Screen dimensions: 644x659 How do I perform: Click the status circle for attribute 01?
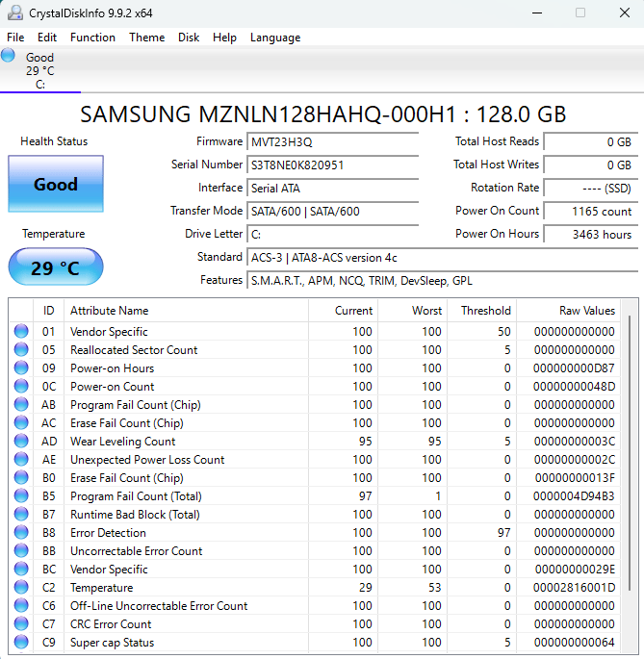coord(21,331)
